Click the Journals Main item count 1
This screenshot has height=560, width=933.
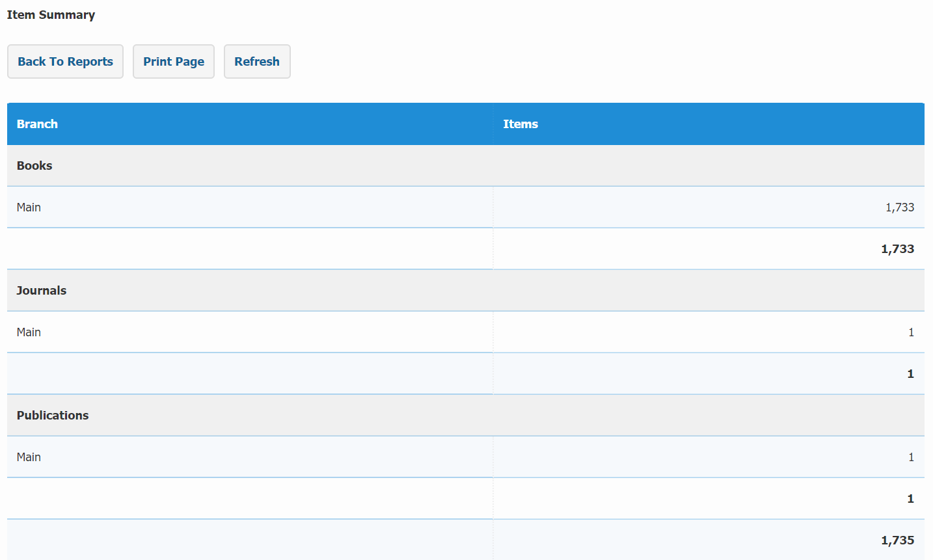(912, 332)
